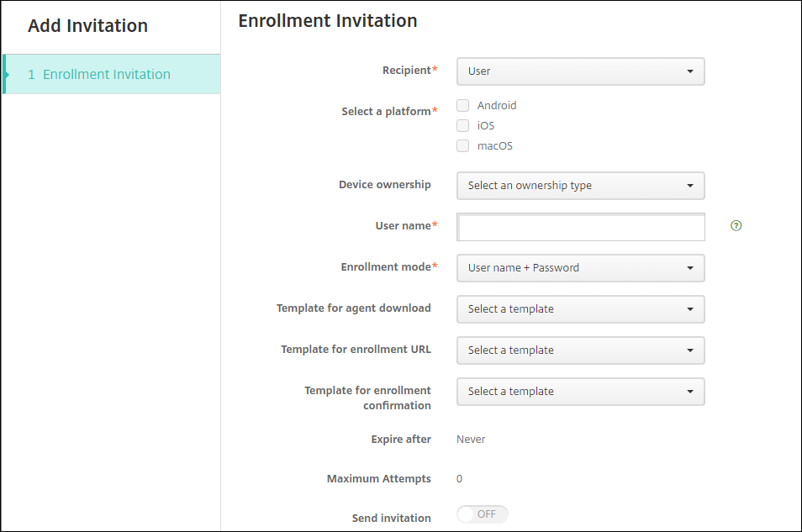Select Enrollment Invitation step in sidebar
This screenshot has height=532, width=802.
(107, 74)
